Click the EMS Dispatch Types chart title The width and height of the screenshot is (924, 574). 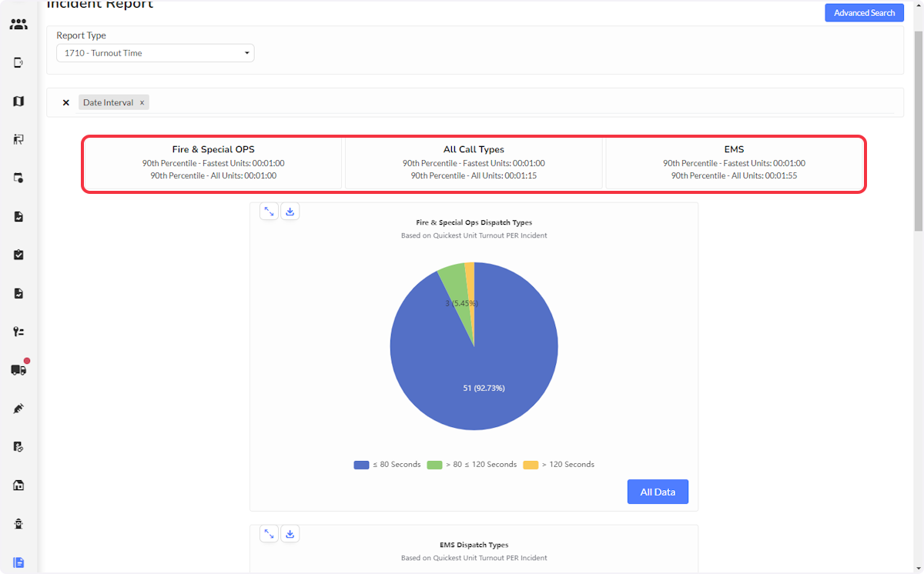click(x=474, y=545)
